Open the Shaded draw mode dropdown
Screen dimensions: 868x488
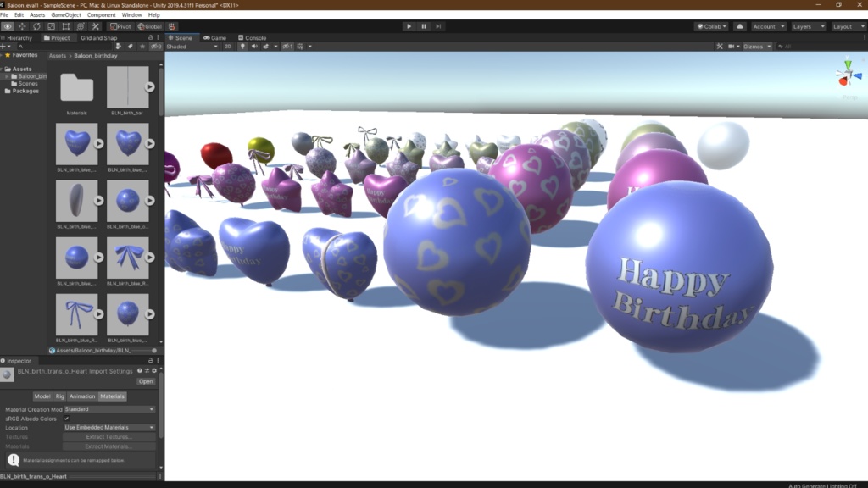coord(192,47)
